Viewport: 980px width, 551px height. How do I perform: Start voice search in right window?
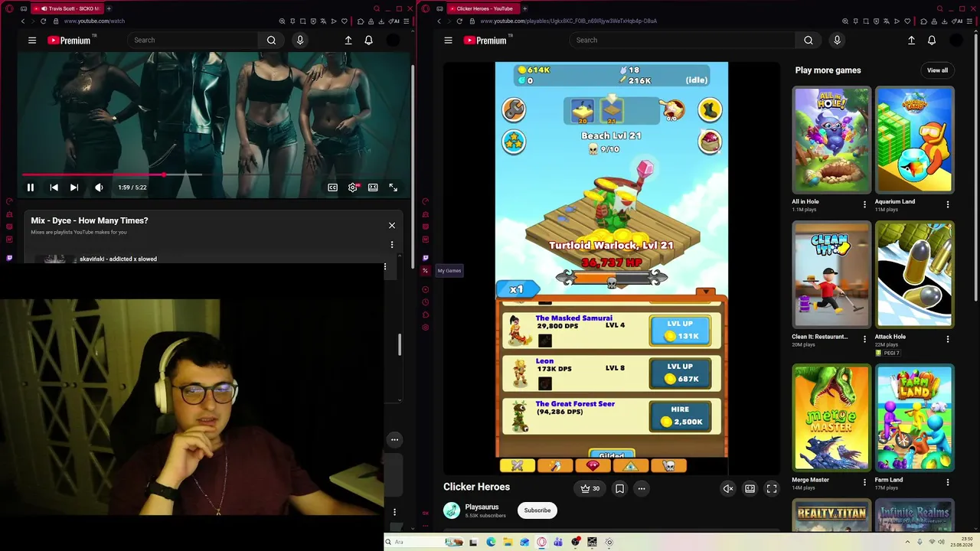(837, 40)
